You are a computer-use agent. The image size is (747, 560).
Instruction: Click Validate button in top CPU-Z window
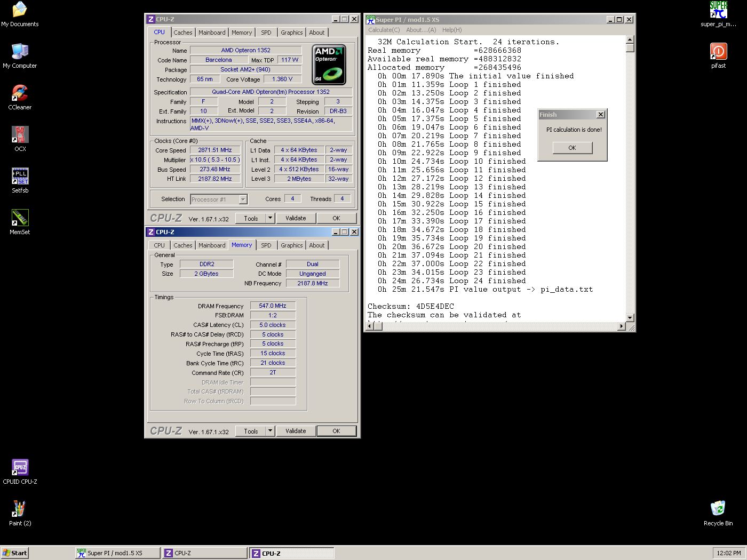pyautogui.click(x=296, y=218)
